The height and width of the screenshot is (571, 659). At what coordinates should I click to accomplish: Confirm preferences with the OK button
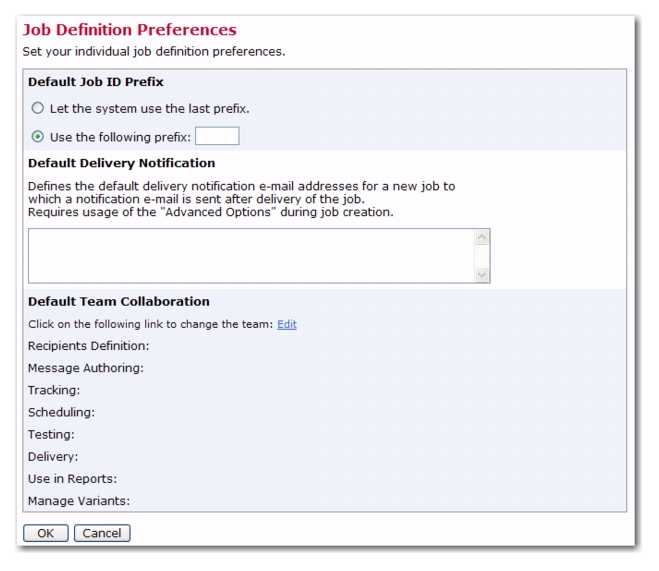[x=46, y=533]
